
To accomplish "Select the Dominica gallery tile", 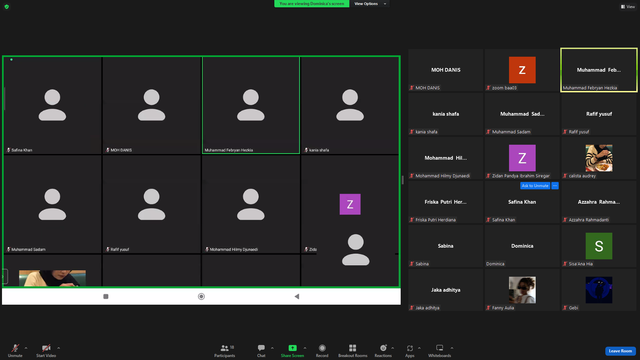I will click(x=522, y=247).
